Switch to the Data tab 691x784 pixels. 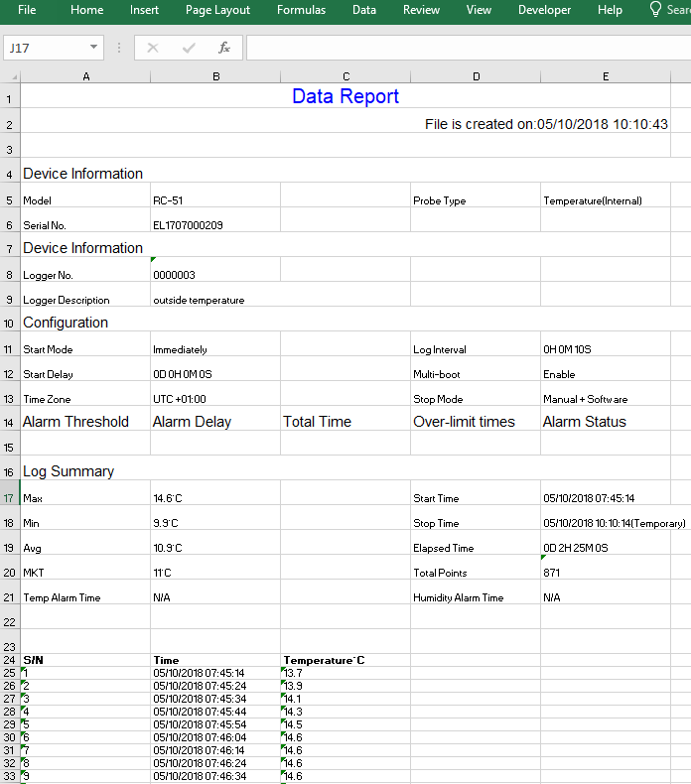click(x=364, y=10)
